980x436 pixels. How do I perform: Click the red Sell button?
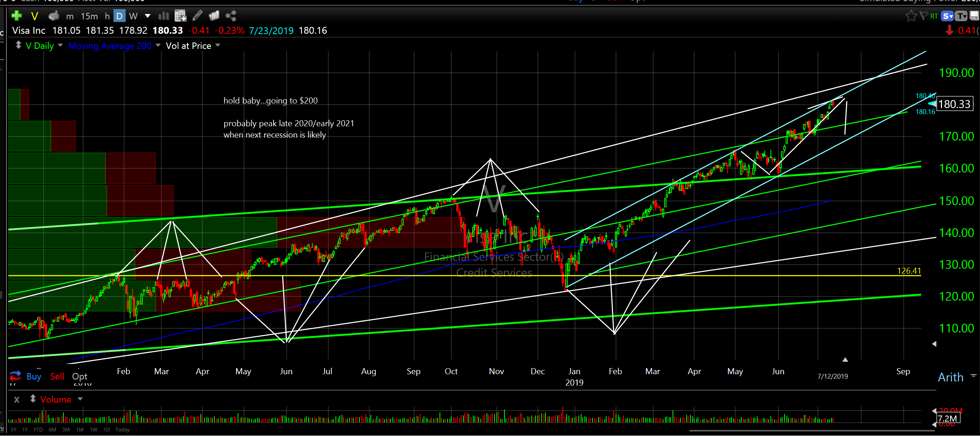pos(57,376)
